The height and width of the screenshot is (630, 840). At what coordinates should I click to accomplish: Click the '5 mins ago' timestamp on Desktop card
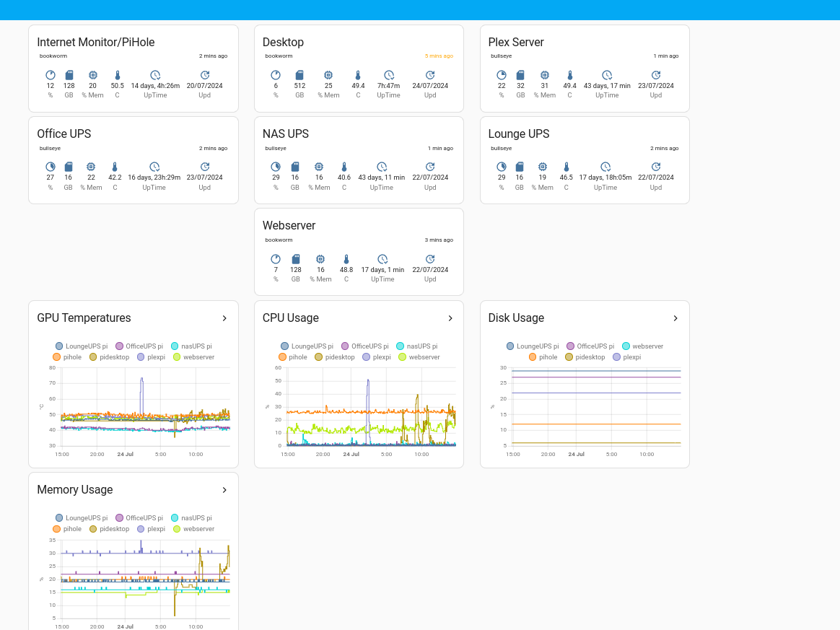coord(439,56)
